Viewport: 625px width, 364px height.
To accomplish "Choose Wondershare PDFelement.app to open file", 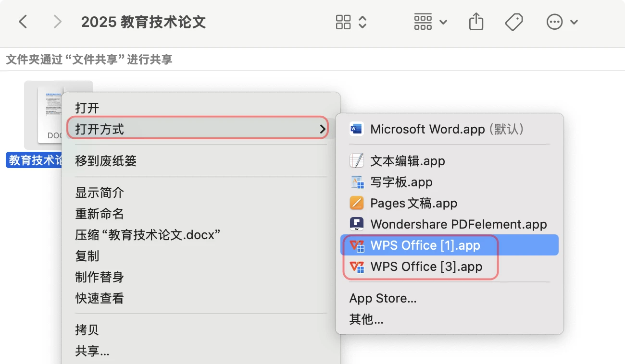I will click(459, 224).
